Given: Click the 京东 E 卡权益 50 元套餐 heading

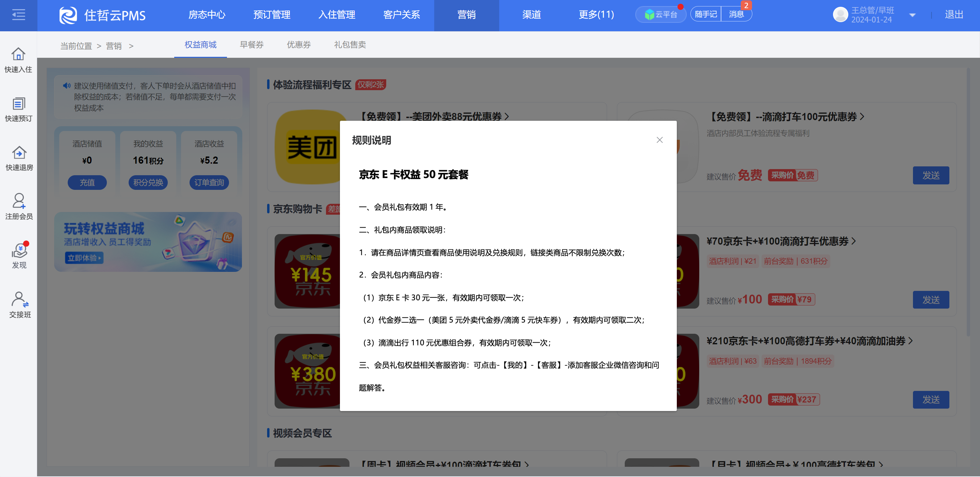Looking at the screenshot, I should click(413, 175).
